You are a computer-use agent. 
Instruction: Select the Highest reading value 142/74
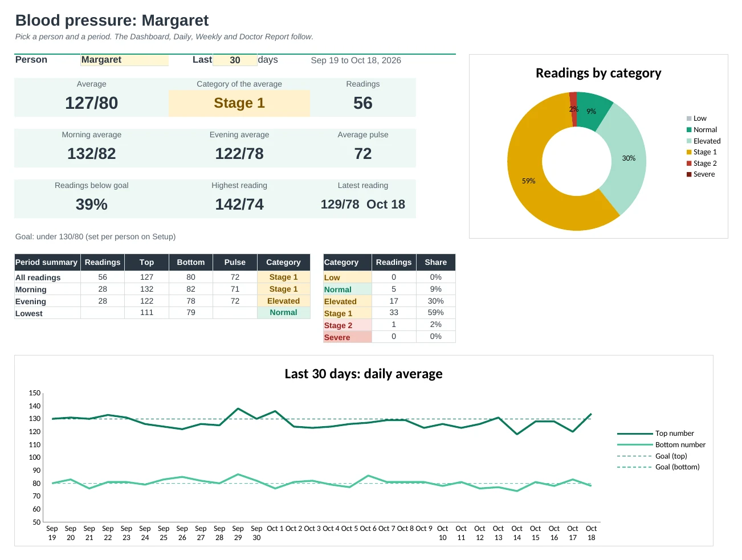239,205
